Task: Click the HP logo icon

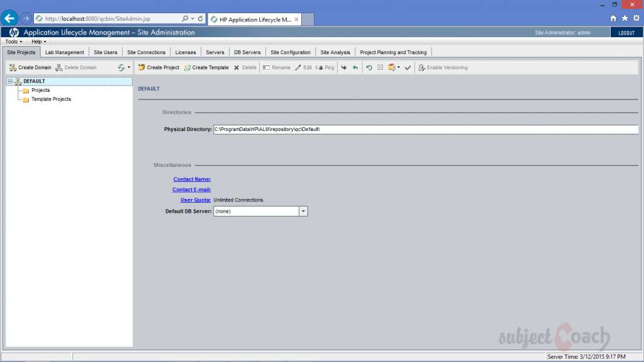Action: click(14, 33)
